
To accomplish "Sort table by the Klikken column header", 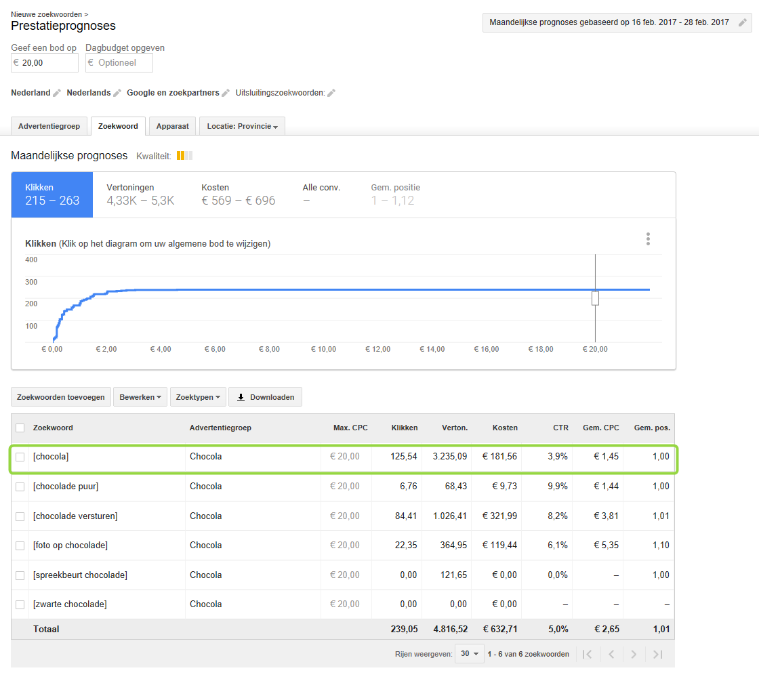I will 405,428.
